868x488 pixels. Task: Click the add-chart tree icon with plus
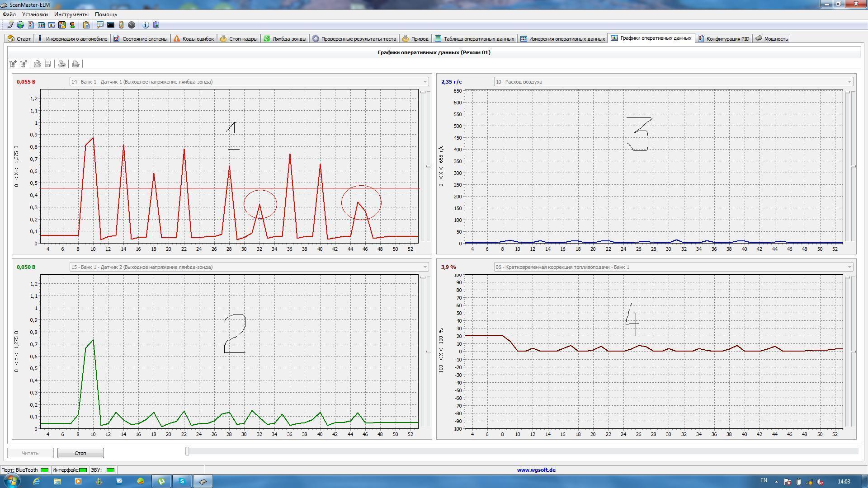tap(13, 64)
